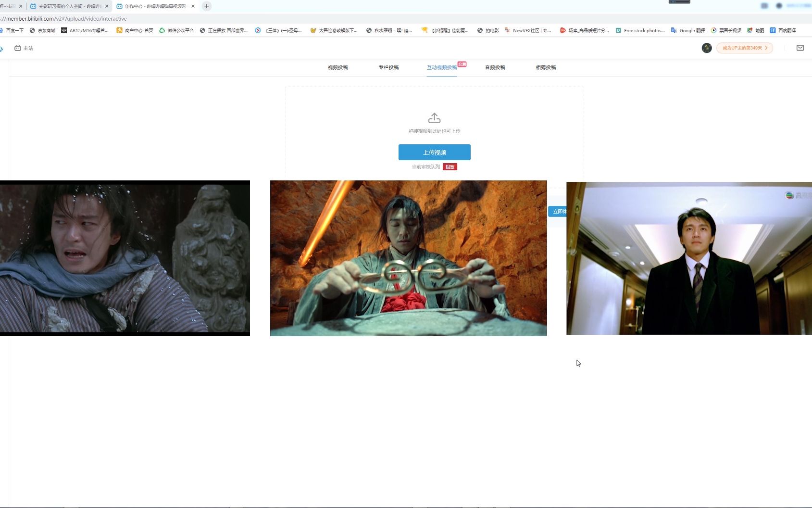
Task: Open 场库_高品质短片 bookmark
Action: pyautogui.click(x=584, y=30)
